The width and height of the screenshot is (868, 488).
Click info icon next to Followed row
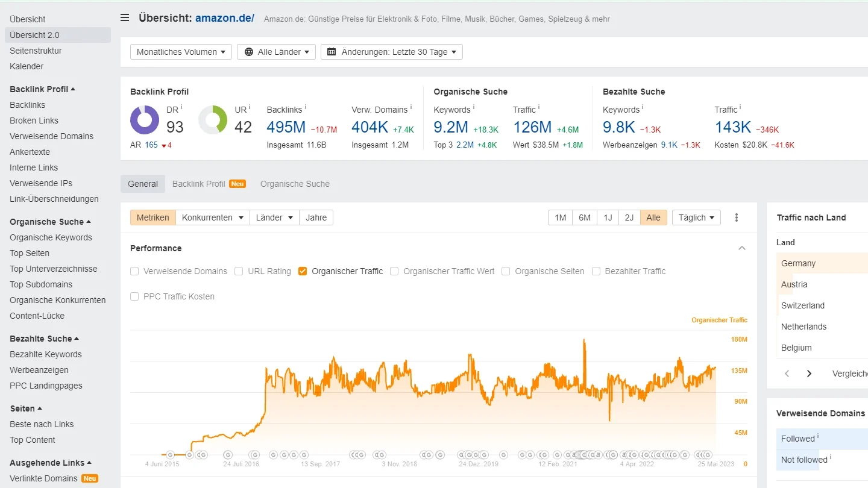[x=818, y=436]
